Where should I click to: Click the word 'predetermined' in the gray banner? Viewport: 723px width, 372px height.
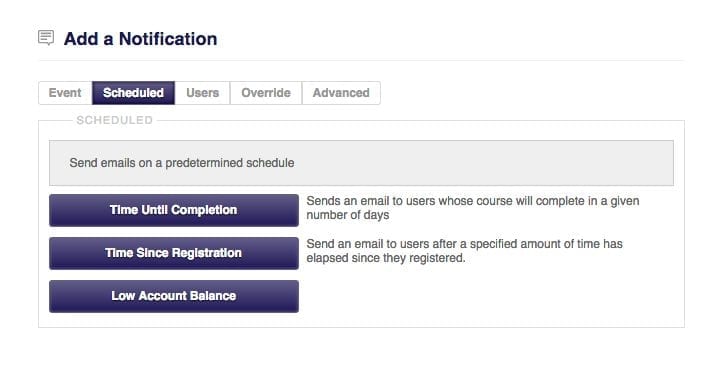204,163
